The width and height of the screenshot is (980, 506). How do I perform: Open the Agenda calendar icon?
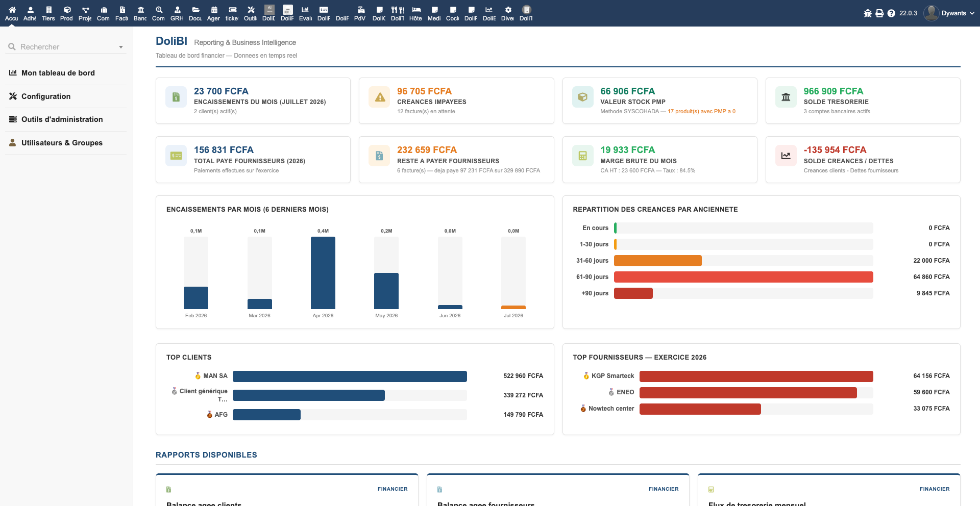pyautogui.click(x=214, y=13)
